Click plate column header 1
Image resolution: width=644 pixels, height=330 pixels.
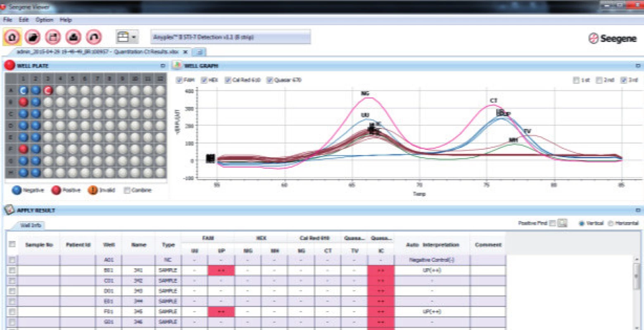click(x=24, y=79)
